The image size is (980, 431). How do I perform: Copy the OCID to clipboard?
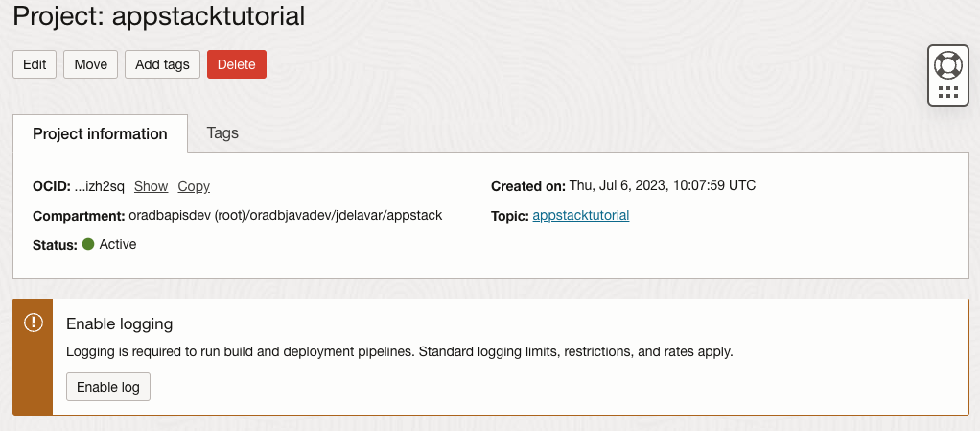tap(194, 186)
